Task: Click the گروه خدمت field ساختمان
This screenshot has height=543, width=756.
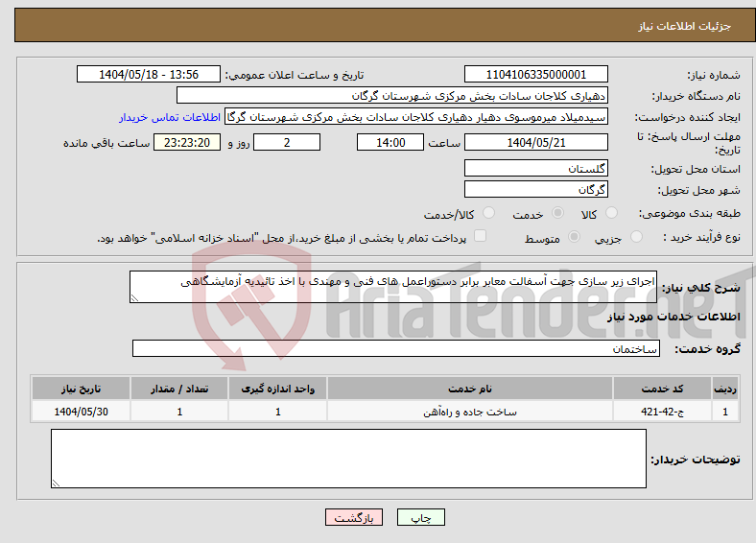Action: 396,348
